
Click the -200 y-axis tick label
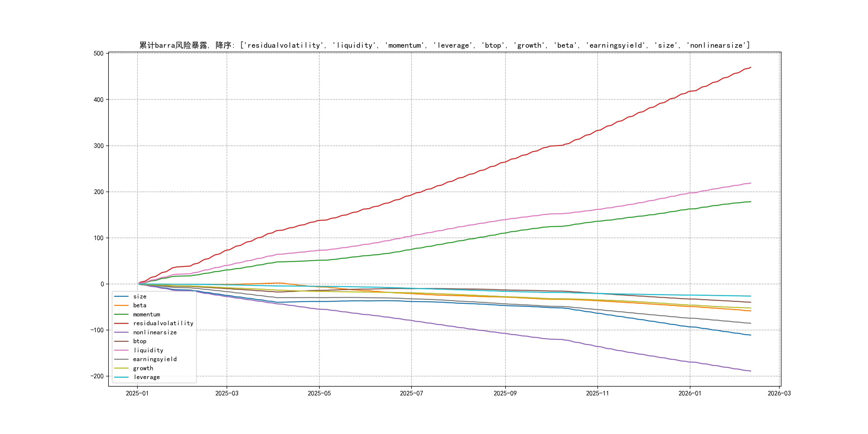point(97,376)
